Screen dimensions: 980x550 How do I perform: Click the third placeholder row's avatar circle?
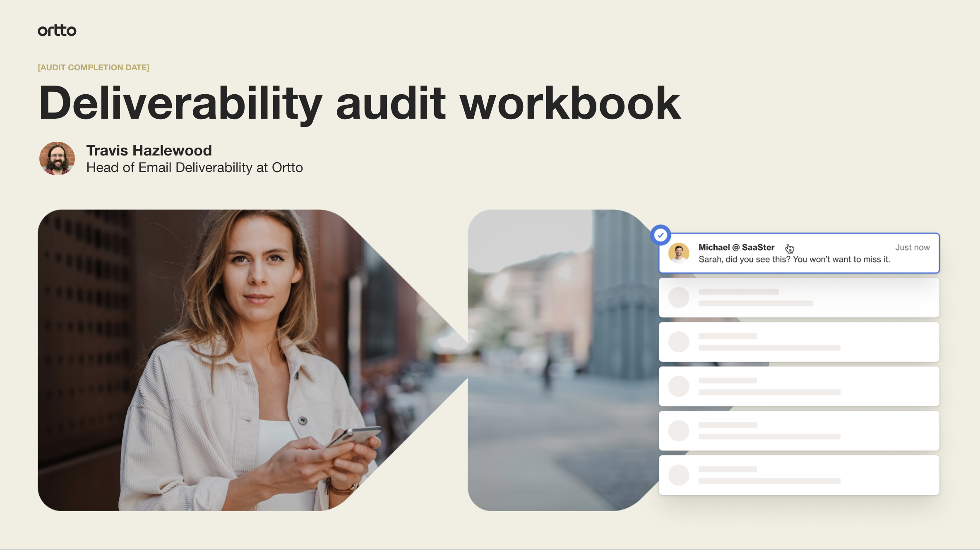click(x=679, y=386)
